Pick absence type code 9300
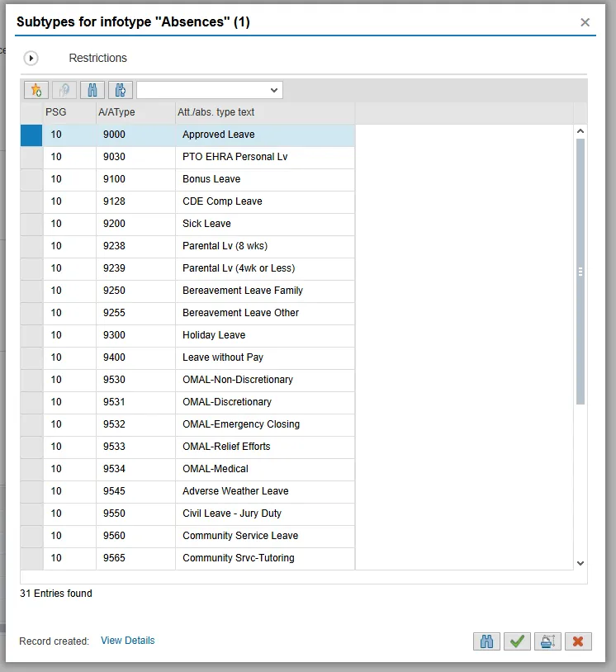616x672 pixels. click(115, 335)
